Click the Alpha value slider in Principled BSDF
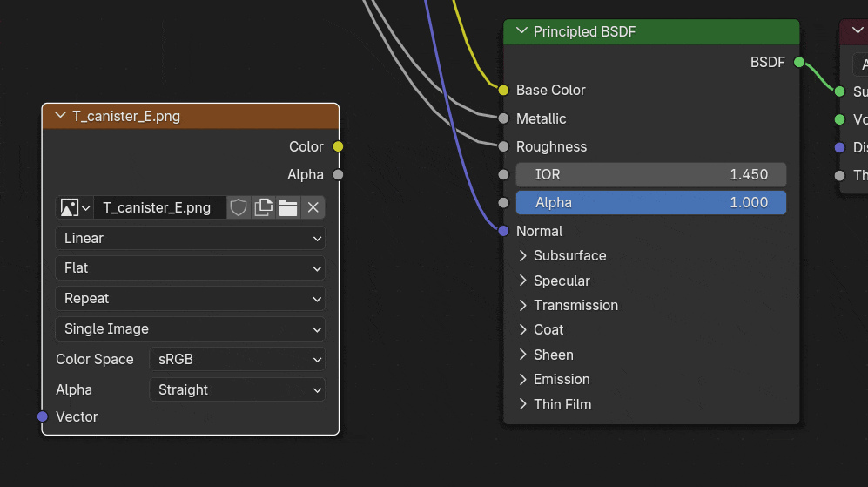This screenshot has width=868, height=487. [651, 203]
